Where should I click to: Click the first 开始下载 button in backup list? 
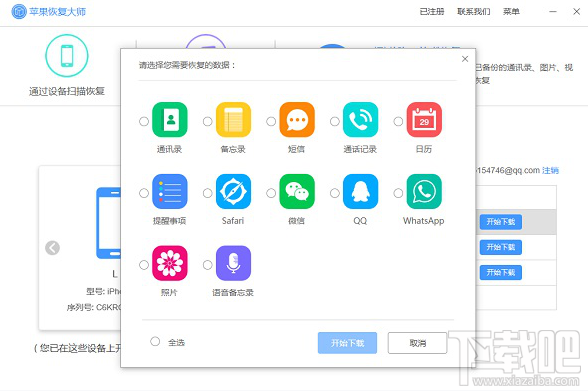[501, 222]
